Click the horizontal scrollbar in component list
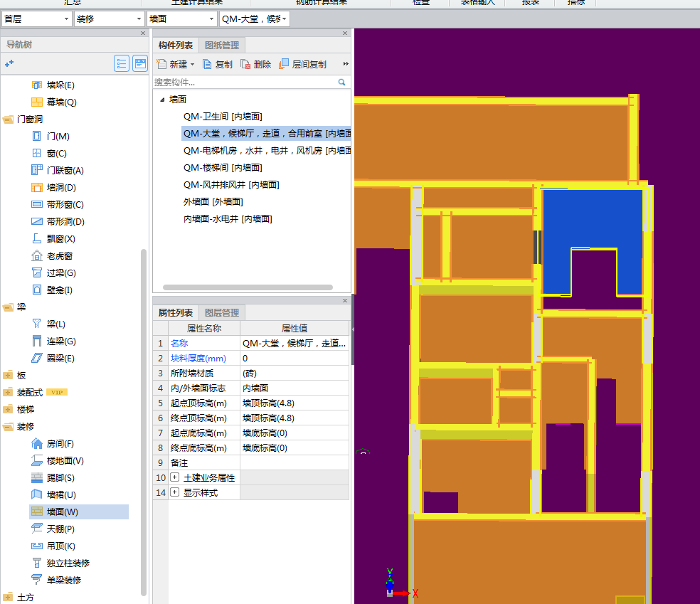The height and width of the screenshot is (604, 700). [x=248, y=287]
